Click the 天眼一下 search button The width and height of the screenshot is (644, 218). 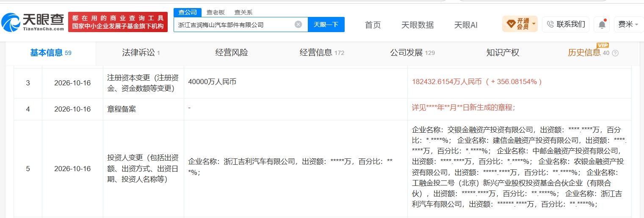click(326, 25)
